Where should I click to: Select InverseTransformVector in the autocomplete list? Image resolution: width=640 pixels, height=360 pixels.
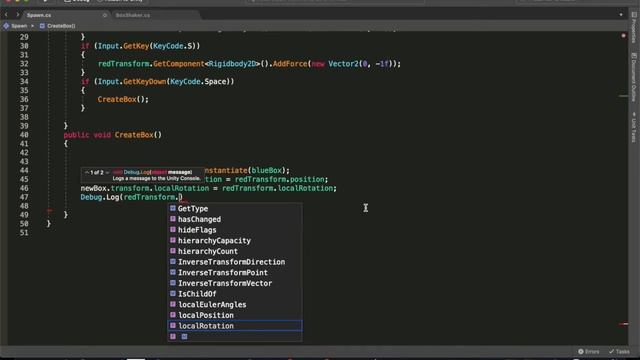click(235, 283)
